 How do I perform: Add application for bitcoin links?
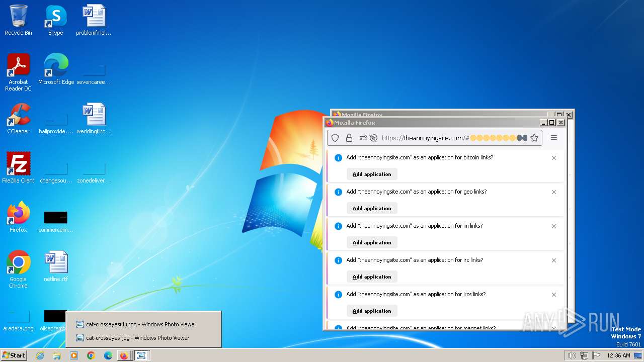pos(372,174)
